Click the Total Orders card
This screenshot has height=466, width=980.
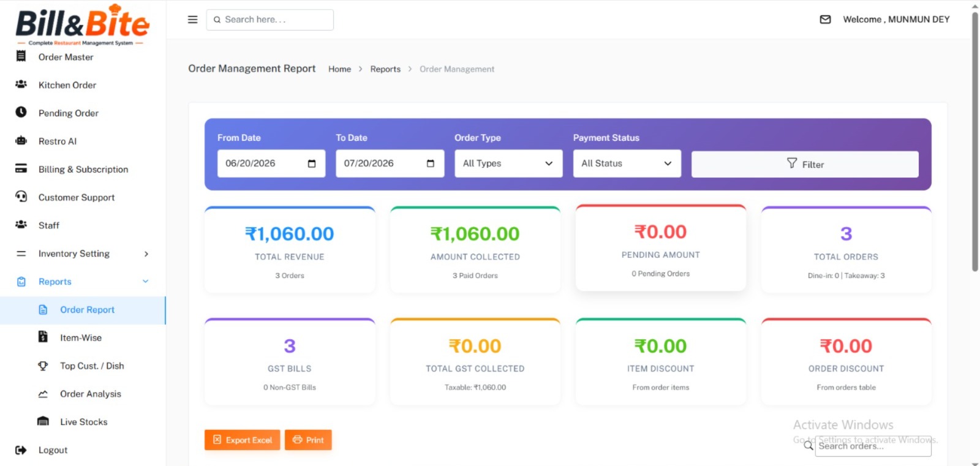click(846, 250)
